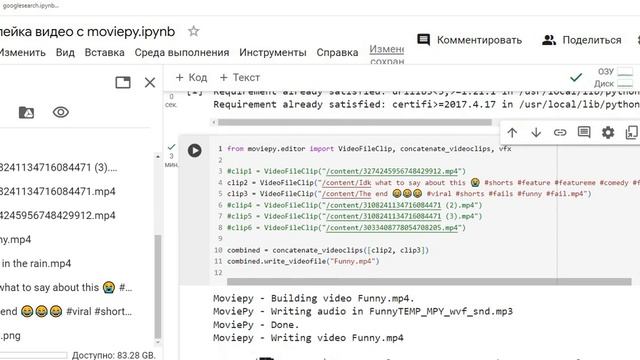Click the Изменения сохранены link
The height and width of the screenshot is (360, 640).
(x=387, y=54)
